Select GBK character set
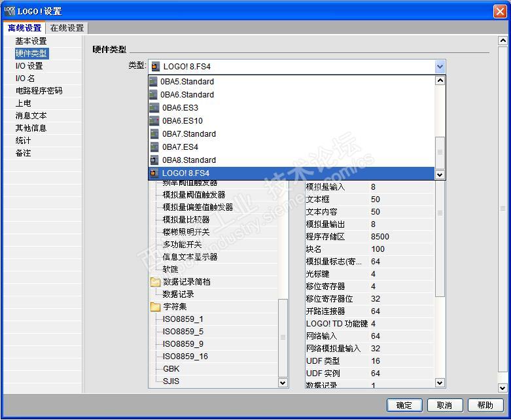The image size is (511, 420). coord(171,369)
